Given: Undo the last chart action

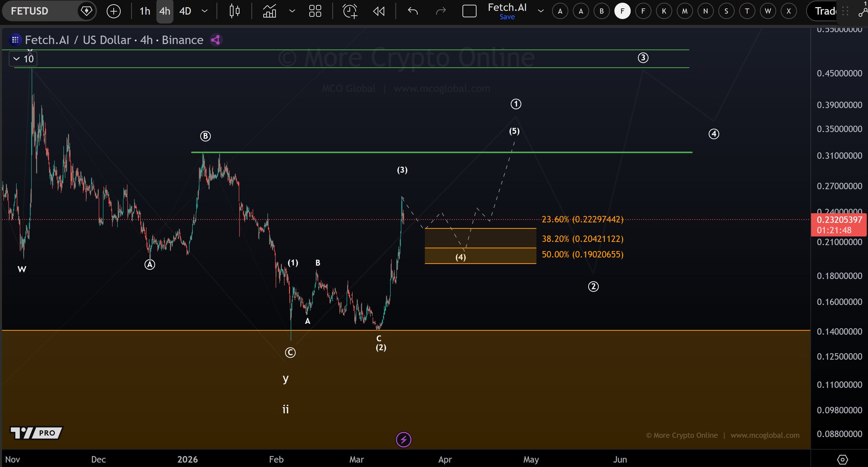Looking at the screenshot, I should click(x=412, y=11).
